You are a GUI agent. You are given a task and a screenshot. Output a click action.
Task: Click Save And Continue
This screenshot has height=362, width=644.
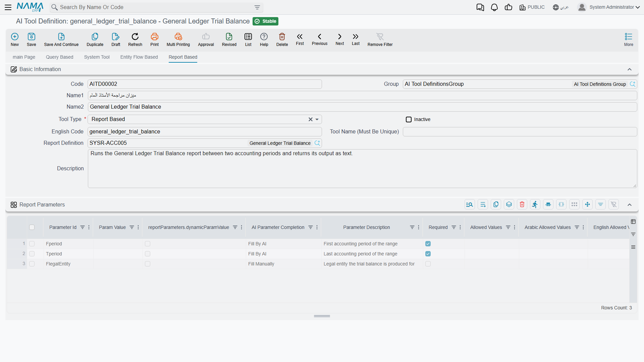tap(61, 40)
